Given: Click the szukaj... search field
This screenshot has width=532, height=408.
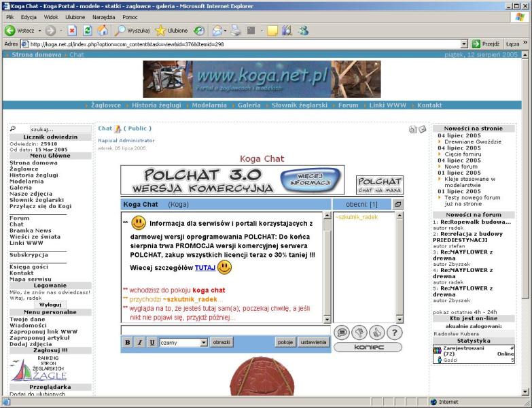Looking at the screenshot, I should (60, 129).
